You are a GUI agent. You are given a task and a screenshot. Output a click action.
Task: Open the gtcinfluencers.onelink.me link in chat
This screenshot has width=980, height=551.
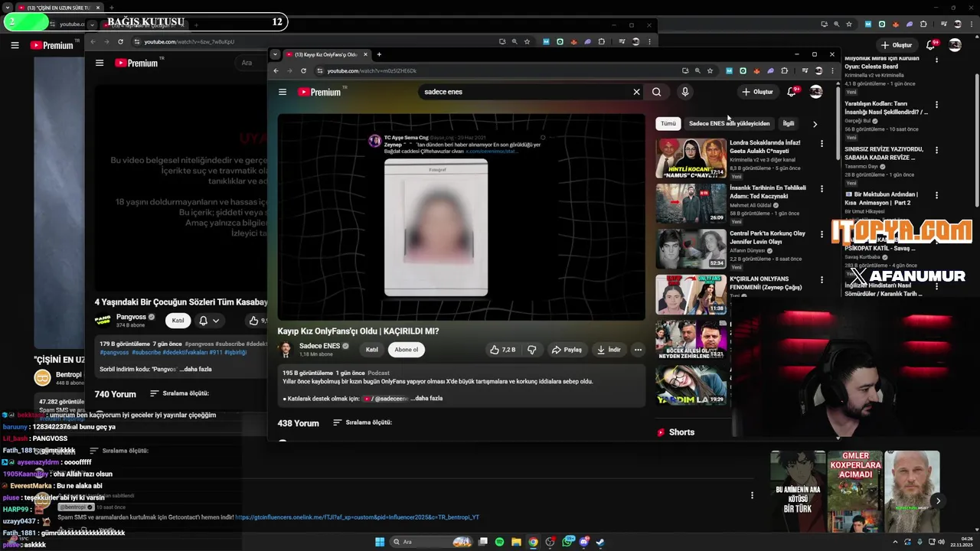click(357, 517)
